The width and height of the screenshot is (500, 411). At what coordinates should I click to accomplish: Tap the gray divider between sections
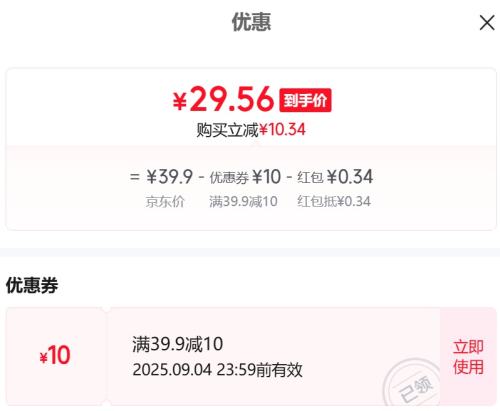tap(250, 252)
